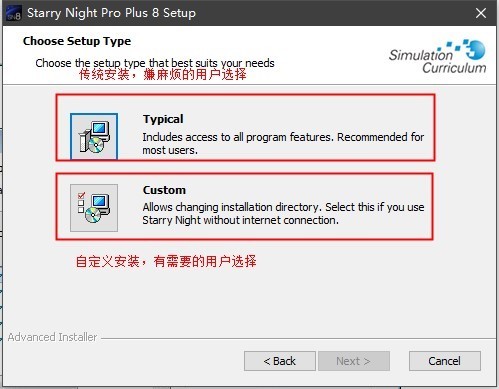Close the Starry Night setup window
Screen dimensions: 499x389
click(x=481, y=13)
